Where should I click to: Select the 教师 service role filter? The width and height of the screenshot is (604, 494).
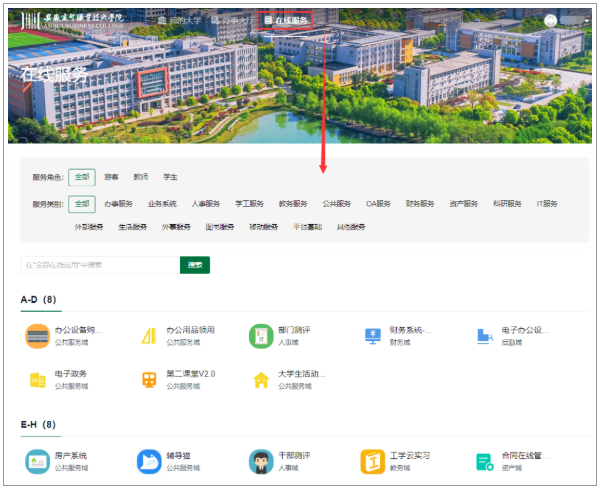(140, 177)
